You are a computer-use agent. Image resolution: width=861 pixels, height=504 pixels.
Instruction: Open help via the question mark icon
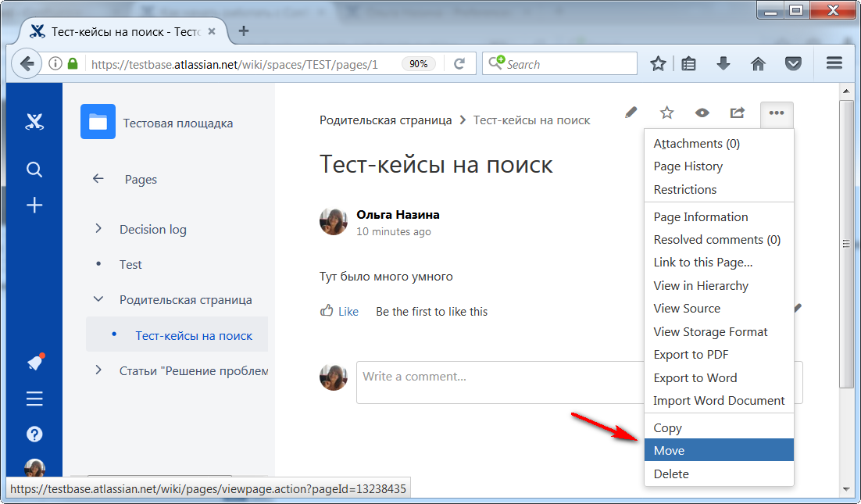pos(34,434)
